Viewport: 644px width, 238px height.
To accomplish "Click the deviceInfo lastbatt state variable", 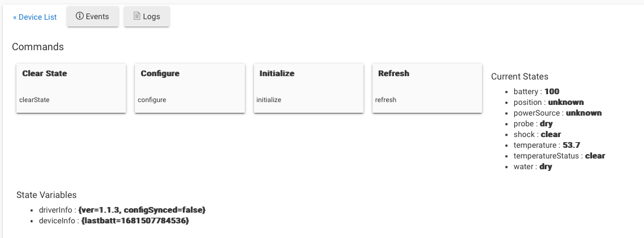I will point(114,221).
